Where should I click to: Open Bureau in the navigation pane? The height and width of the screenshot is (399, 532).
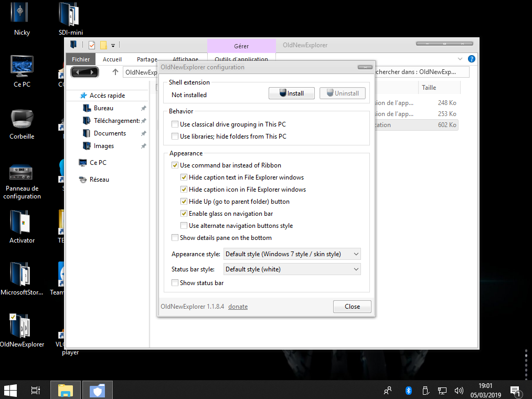[x=103, y=108]
